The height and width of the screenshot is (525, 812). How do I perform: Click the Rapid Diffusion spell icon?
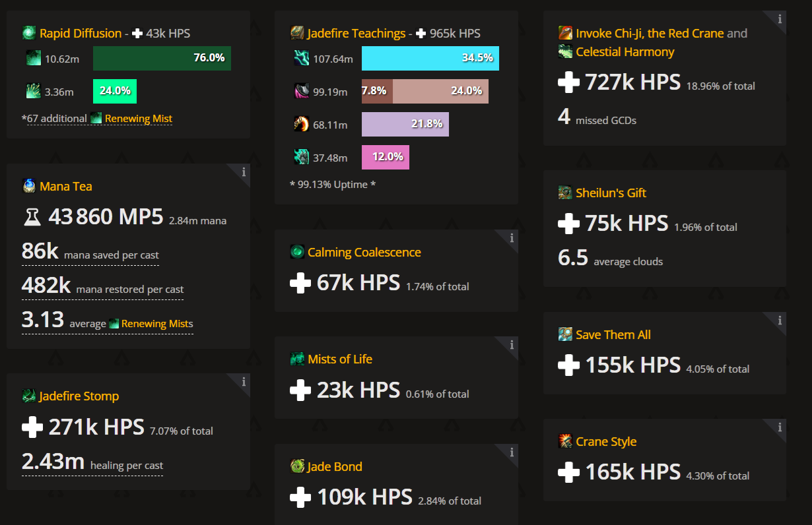point(29,33)
